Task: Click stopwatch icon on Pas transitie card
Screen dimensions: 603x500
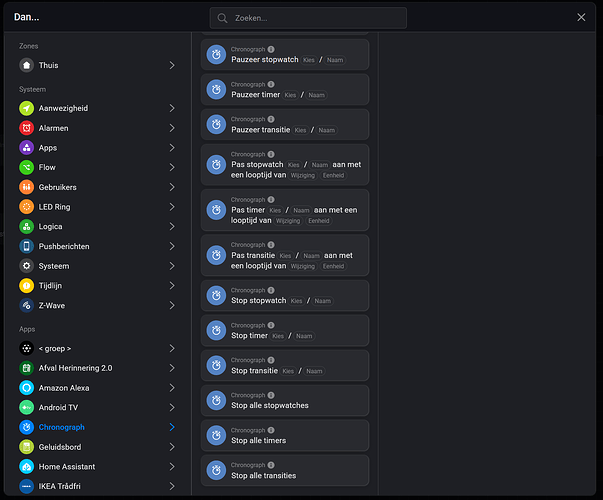Action: pyautogui.click(x=216, y=255)
